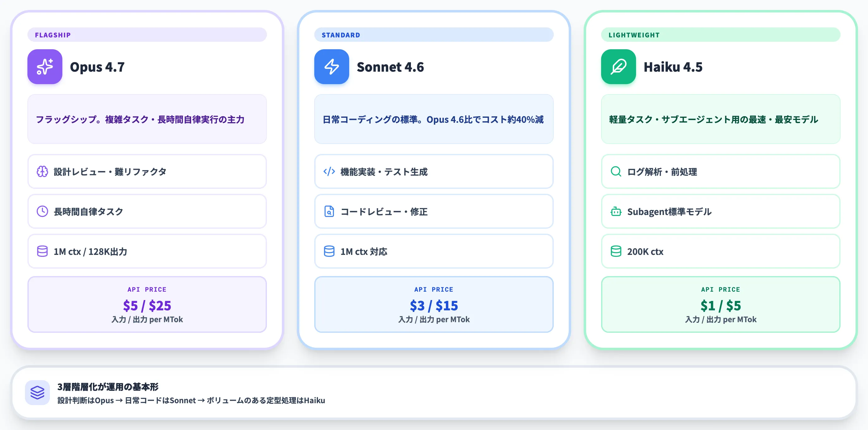
Task: Click the 1M ctx / 128K出力 feature text
Action: coord(90,251)
